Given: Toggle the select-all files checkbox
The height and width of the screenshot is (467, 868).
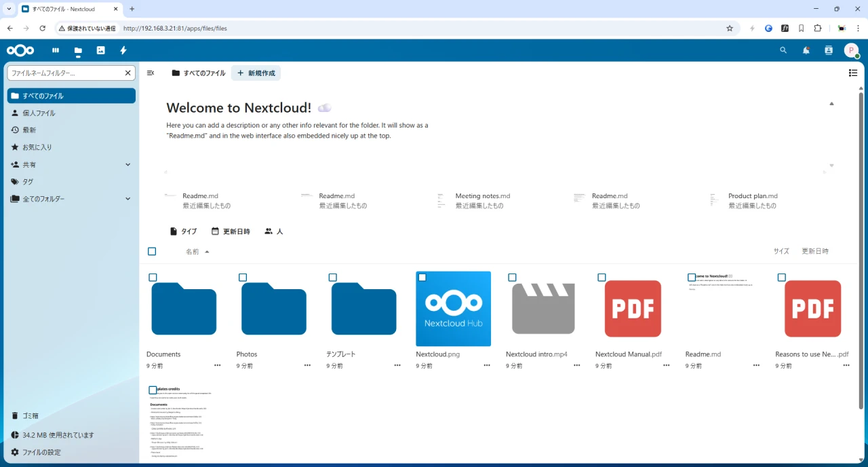Looking at the screenshot, I should coord(152,251).
